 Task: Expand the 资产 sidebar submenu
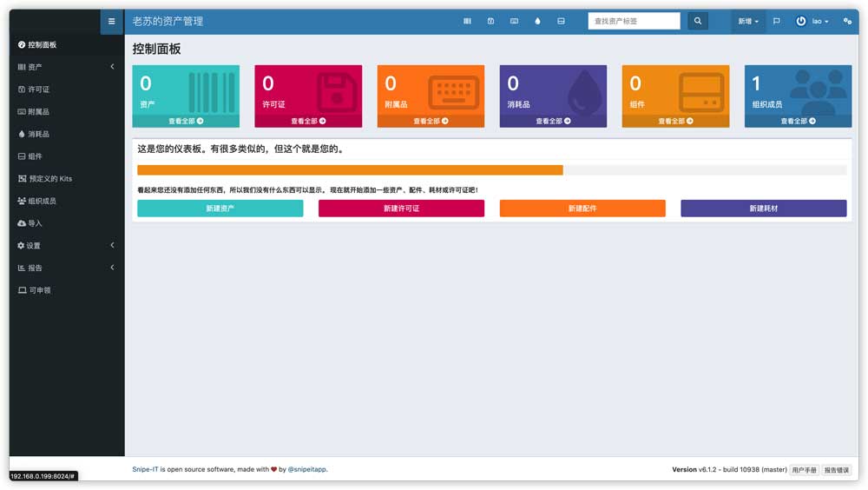coord(66,67)
